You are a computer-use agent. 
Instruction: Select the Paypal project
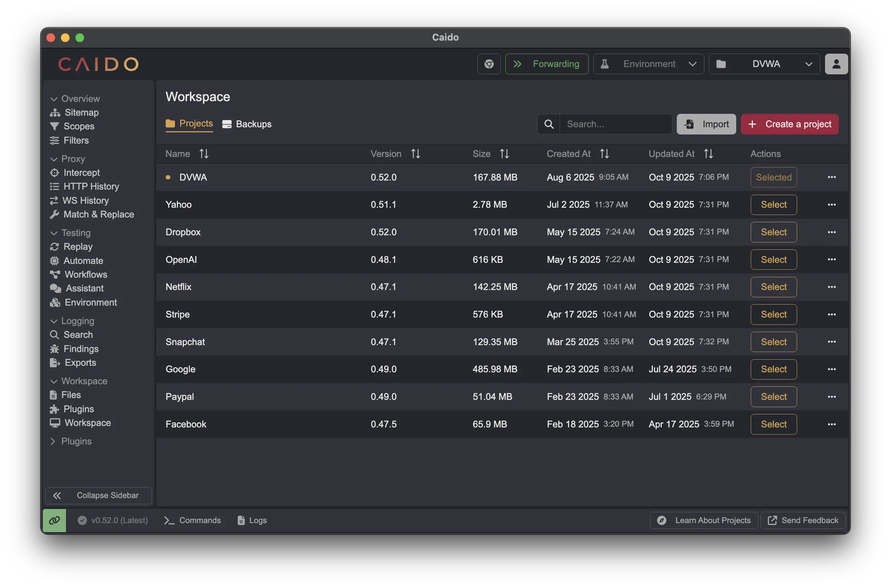pyautogui.click(x=774, y=397)
